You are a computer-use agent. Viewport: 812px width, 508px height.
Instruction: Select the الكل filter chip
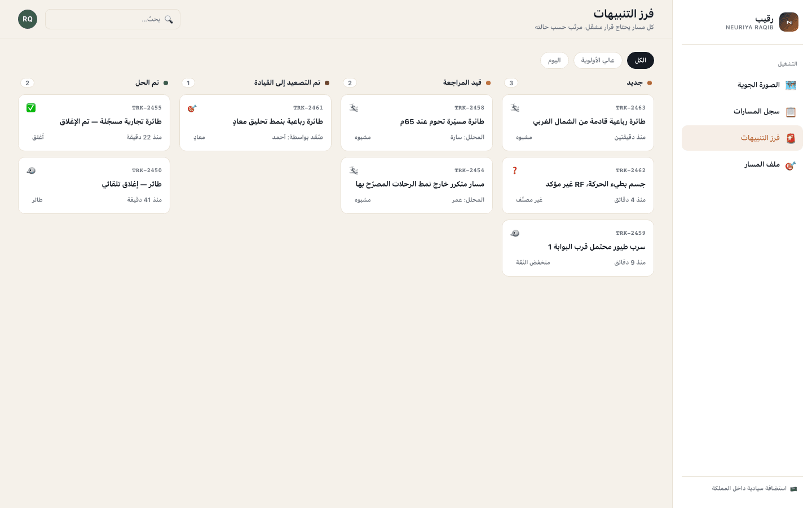(641, 60)
